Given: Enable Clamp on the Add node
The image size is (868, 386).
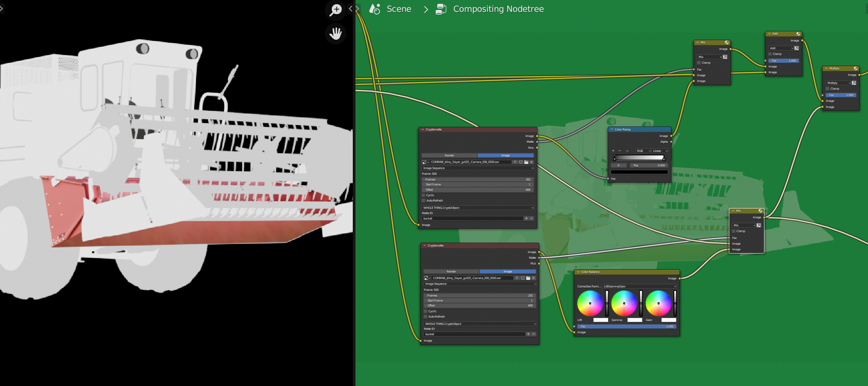Looking at the screenshot, I should click(x=770, y=54).
